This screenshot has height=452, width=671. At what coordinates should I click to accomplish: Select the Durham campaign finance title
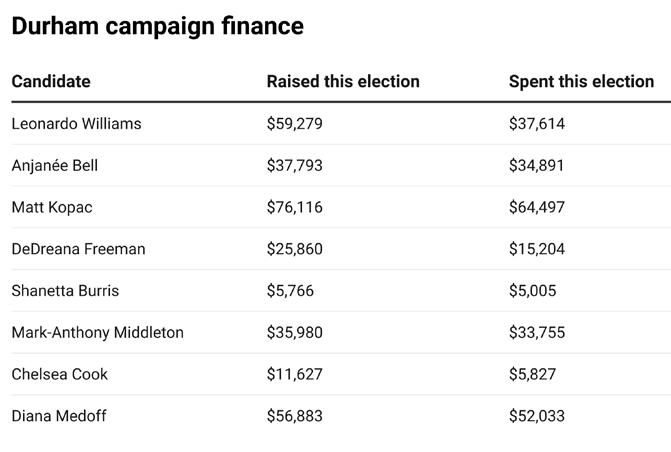[157, 26]
